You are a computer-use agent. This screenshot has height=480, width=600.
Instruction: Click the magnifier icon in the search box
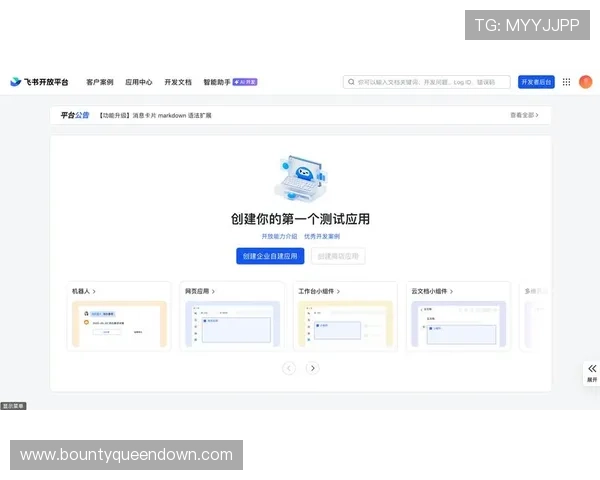[x=351, y=82]
